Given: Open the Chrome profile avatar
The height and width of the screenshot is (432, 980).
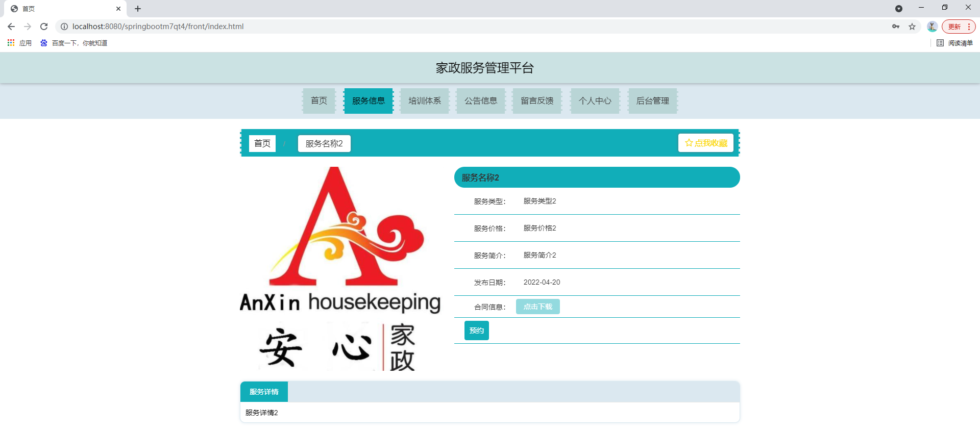Looking at the screenshot, I should 932,27.
